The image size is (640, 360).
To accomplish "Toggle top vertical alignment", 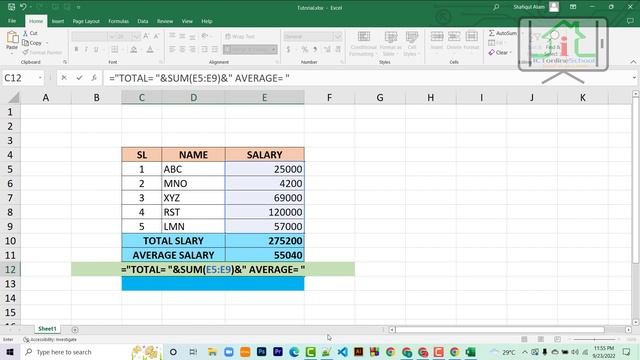I will [x=172, y=36].
